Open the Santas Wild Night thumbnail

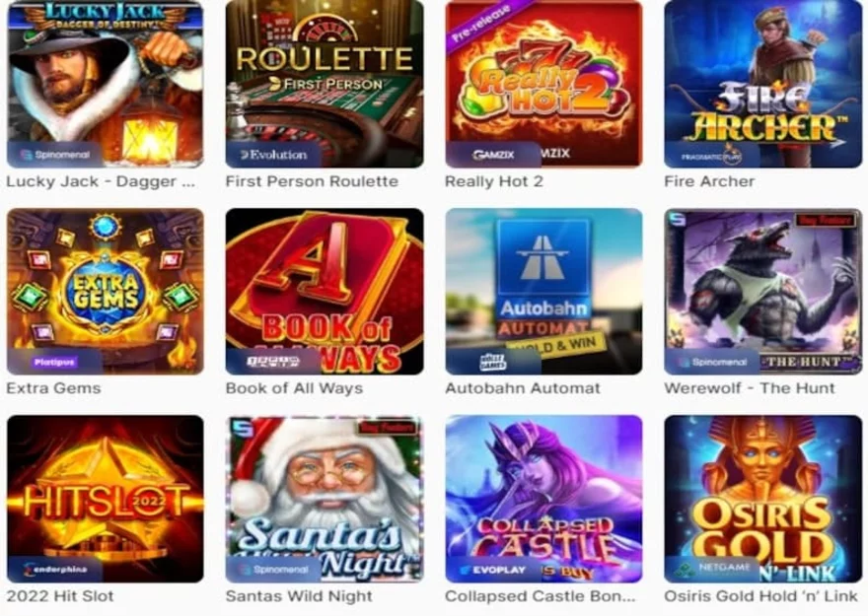(325, 499)
